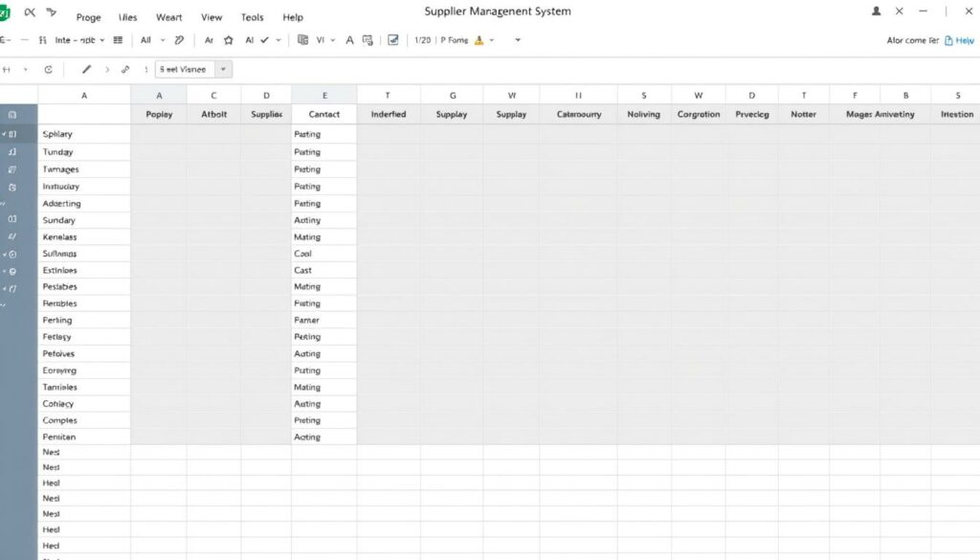The height and width of the screenshot is (560, 980).
Task: Click the green application logo icon
Action: (4, 12)
